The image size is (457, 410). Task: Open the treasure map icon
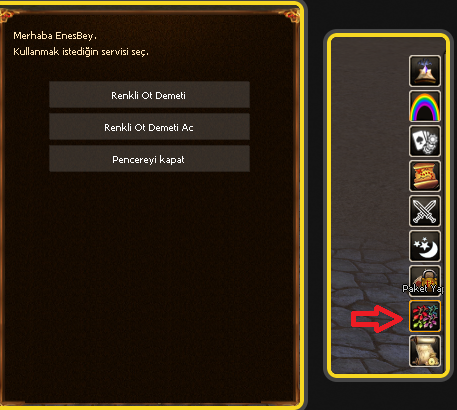[x=425, y=176]
